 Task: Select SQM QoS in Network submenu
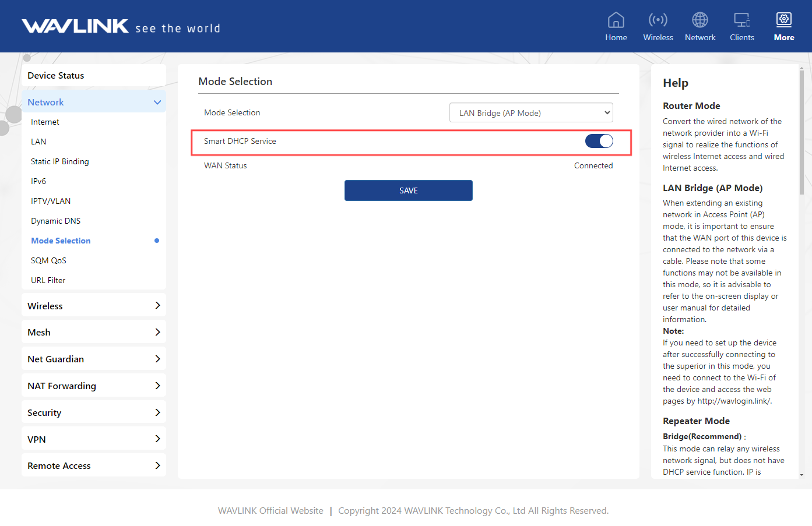click(48, 260)
